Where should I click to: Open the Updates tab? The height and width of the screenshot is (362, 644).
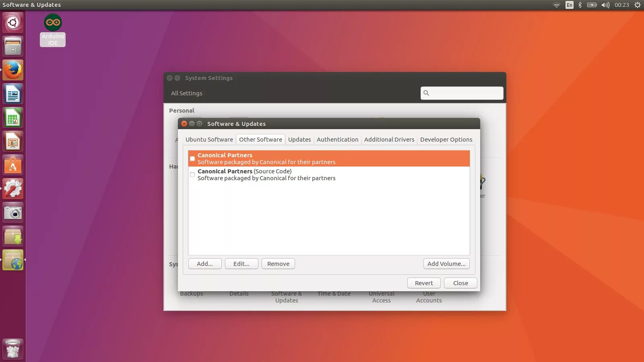(299, 140)
